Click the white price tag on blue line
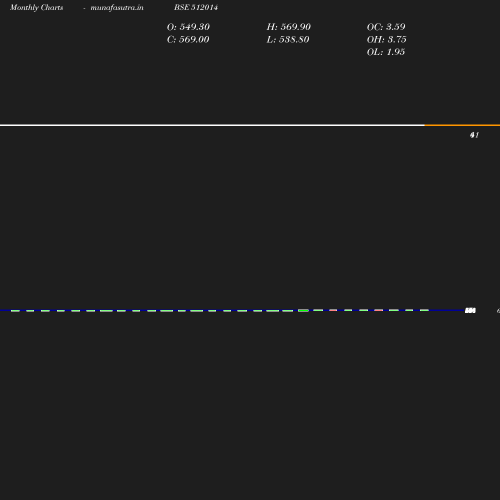This screenshot has height=500, width=500. coord(470,311)
